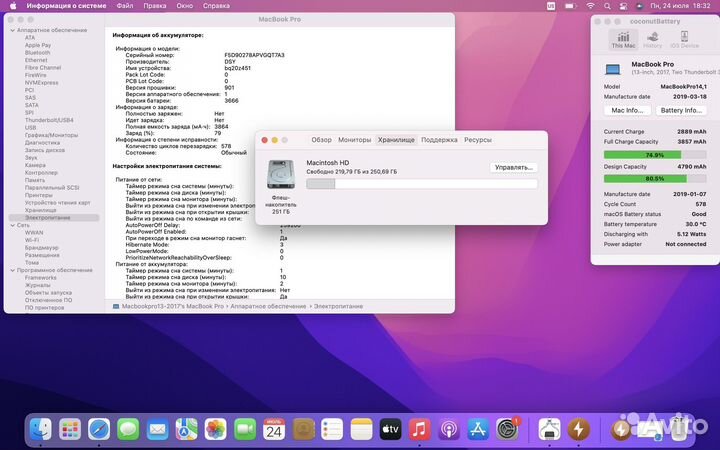Click the battery status icon in menu bar
This screenshot has height=450, width=720.
[x=571, y=6]
